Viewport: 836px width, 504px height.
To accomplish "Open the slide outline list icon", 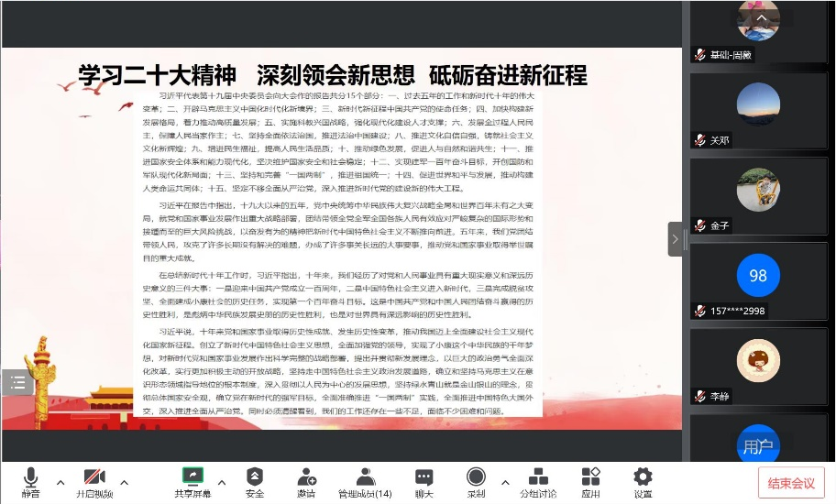I will pos(16,381).
